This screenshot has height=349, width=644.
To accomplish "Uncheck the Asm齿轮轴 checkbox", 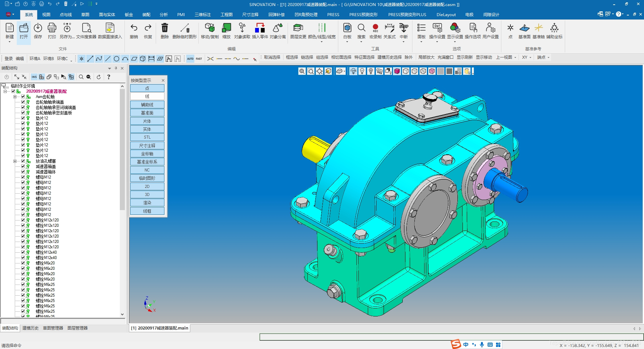I will [23, 97].
